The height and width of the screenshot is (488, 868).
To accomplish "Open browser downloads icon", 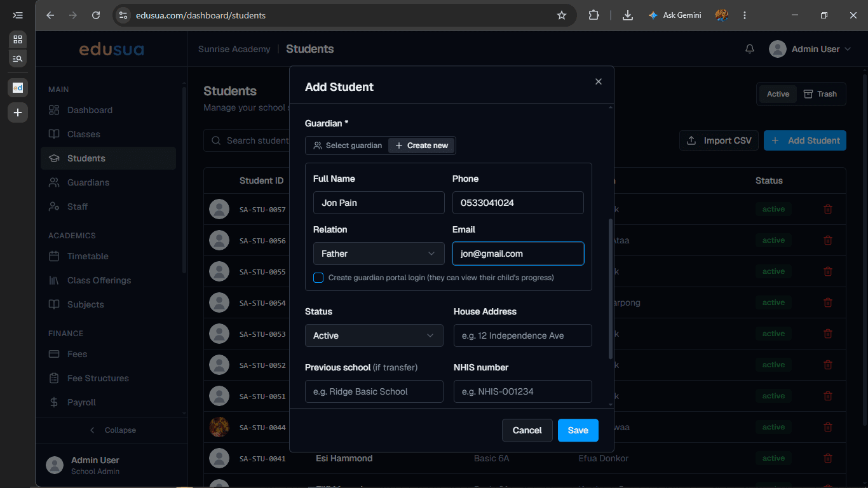I will click(628, 15).
